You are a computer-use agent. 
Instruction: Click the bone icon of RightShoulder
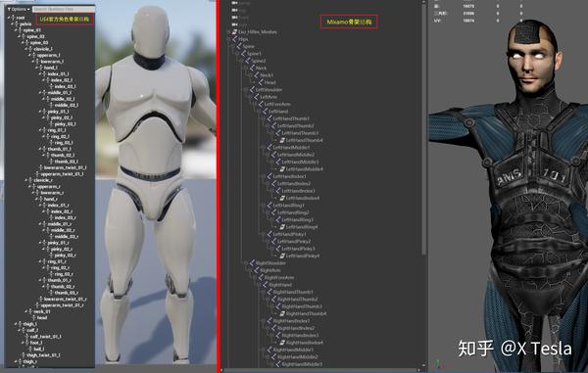pyautogui.click(x=252, y=263)
